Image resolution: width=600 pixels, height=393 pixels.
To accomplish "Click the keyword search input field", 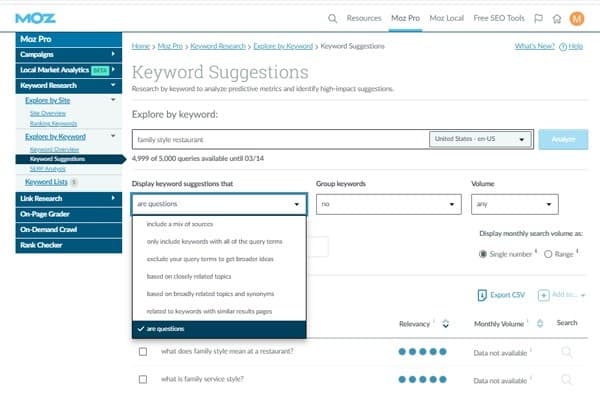I will (281, 139).
